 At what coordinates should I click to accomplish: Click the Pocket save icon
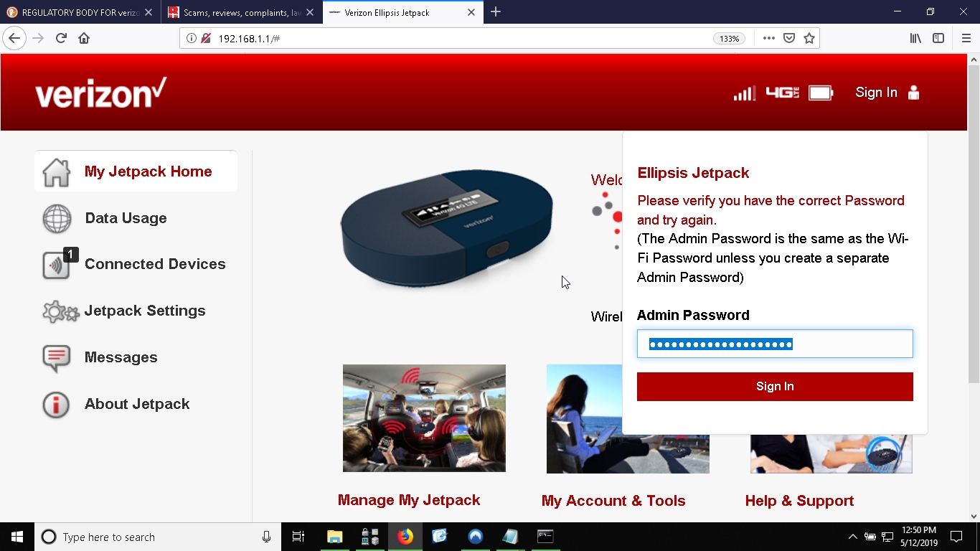[789, 38]
